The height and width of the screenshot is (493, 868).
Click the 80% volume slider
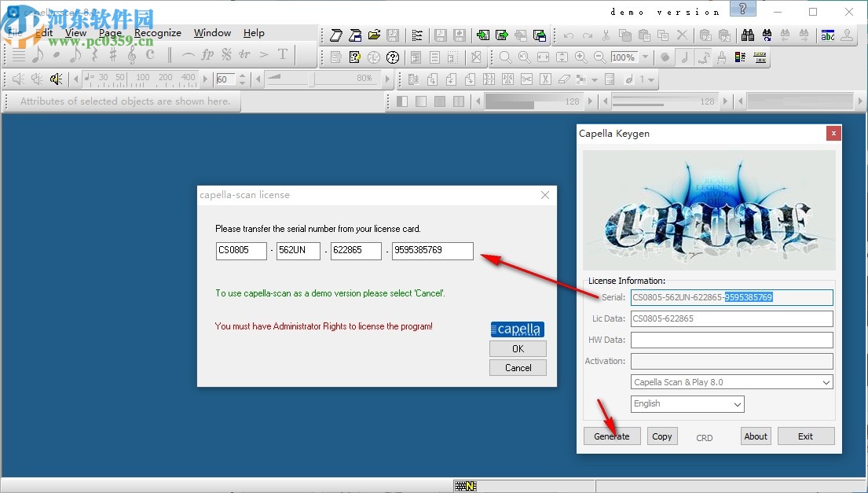tap(320, 79)
